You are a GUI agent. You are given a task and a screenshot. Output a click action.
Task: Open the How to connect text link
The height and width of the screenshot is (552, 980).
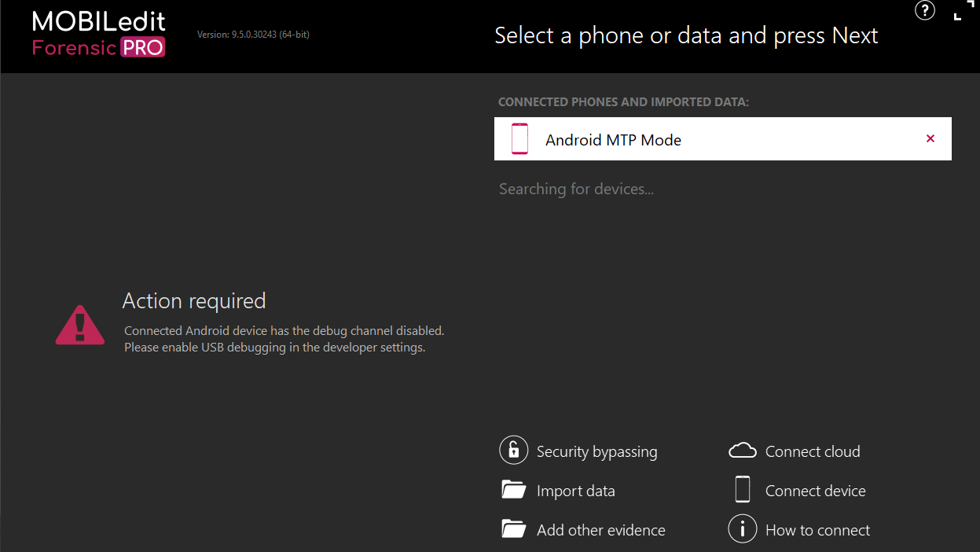tap(818, 530)
